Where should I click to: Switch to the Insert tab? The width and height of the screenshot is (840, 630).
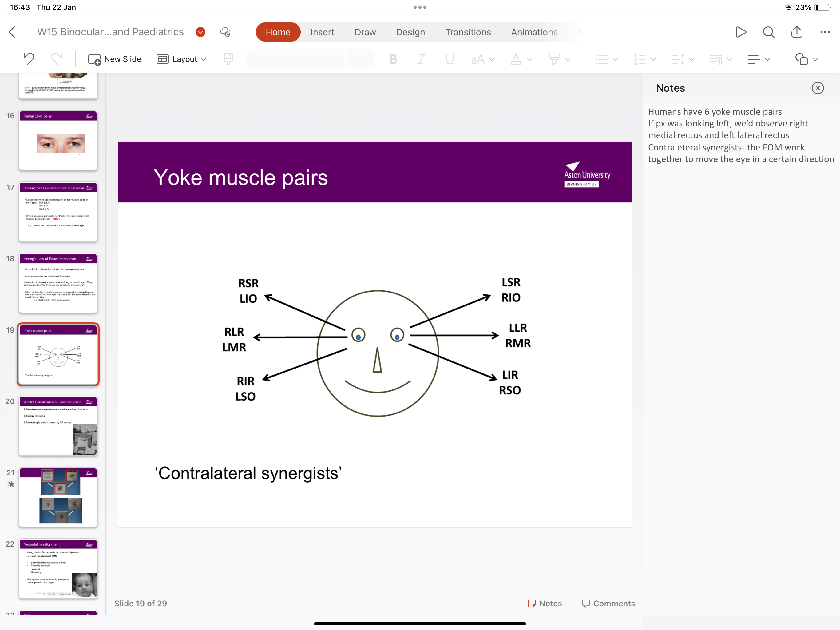pos(322,32)
